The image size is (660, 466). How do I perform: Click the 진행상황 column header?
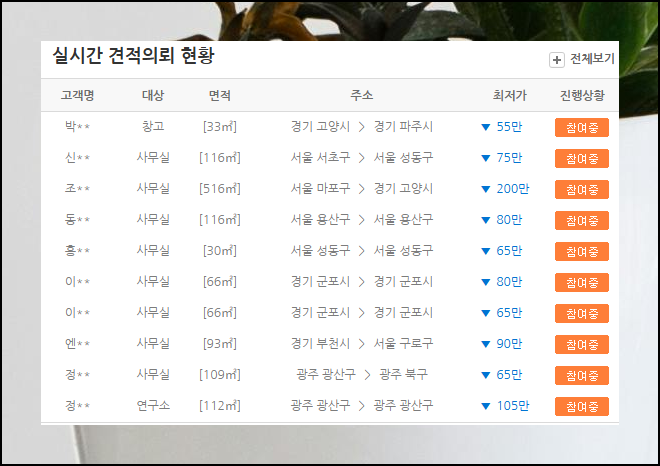[x=582, y=95]
